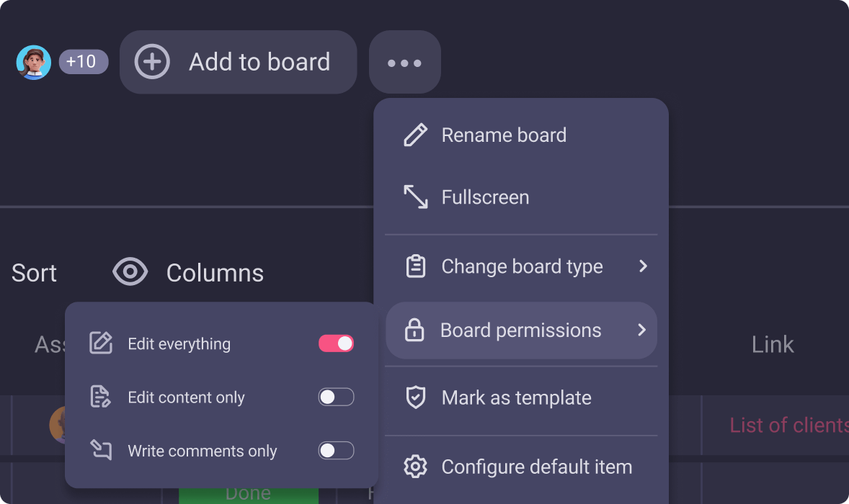
Task: Click the plus circle icon in Add to board
Action: (152, 62)
